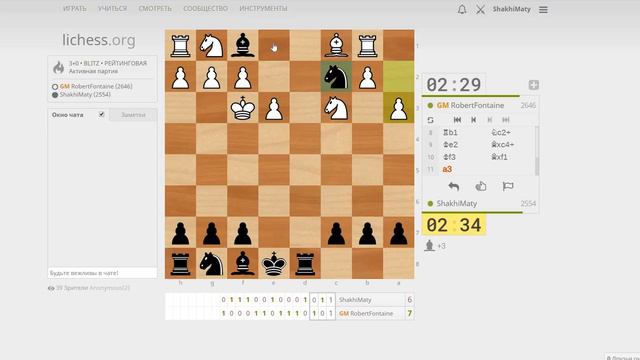Open the ShakhiMaty user menu in header

tap(511, 9)
